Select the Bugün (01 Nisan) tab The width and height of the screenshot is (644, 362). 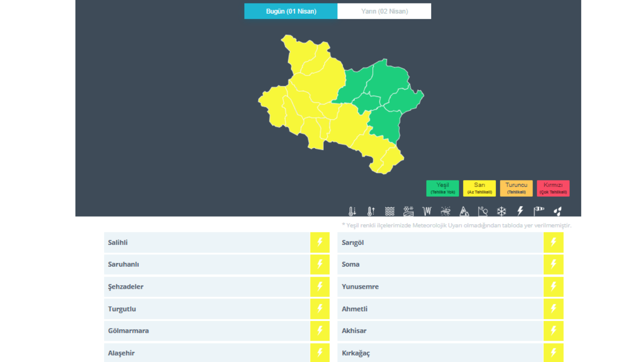tap(291, 11)
